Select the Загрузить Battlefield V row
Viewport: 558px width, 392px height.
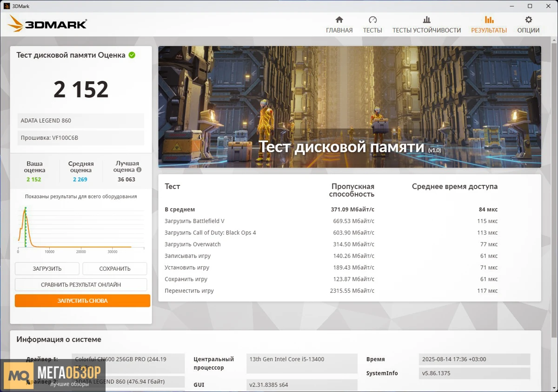(x=331, y=221)
